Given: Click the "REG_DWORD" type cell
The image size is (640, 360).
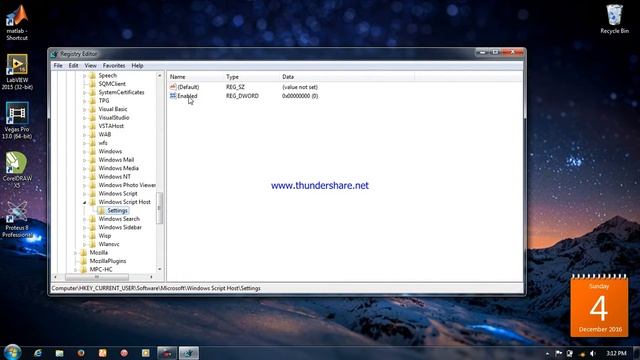Looking at the screenshot, I should (x=242, y=96).
